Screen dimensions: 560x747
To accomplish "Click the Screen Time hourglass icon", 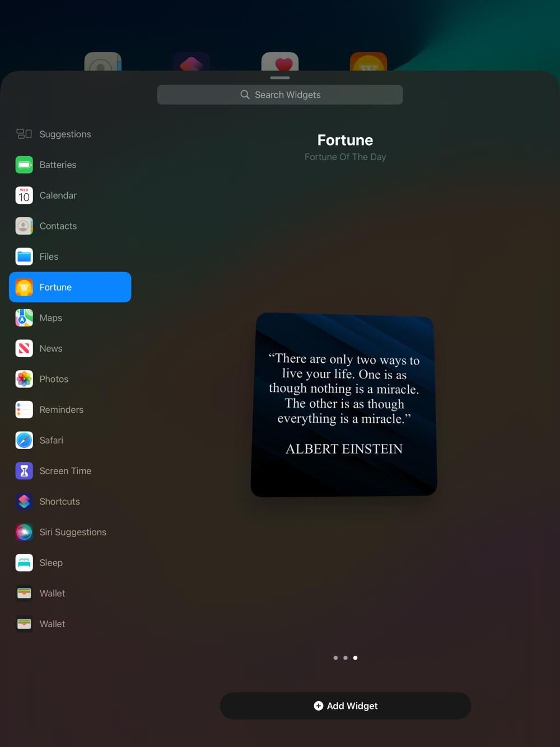I will (x=24, y=471).
